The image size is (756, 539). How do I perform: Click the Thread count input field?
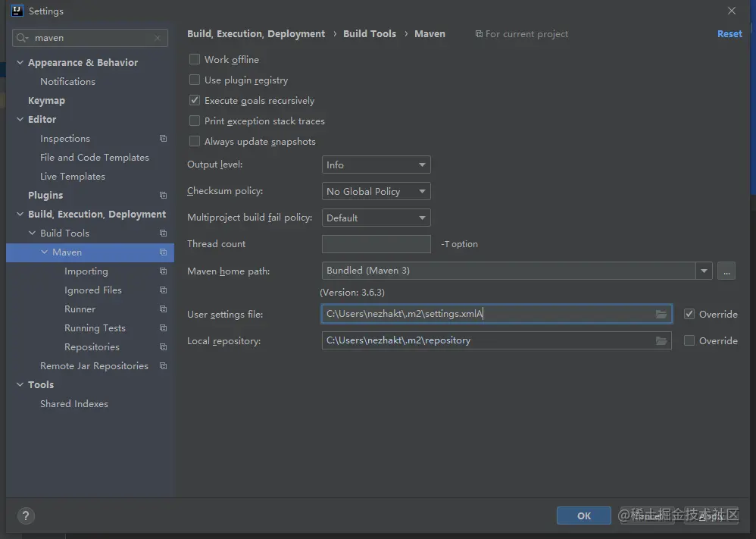376,244
